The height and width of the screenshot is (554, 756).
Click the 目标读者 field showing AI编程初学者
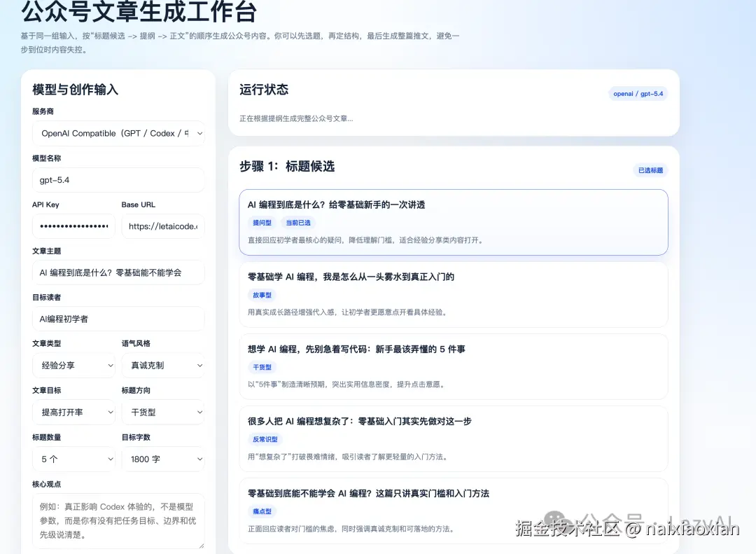click(118, 319)
